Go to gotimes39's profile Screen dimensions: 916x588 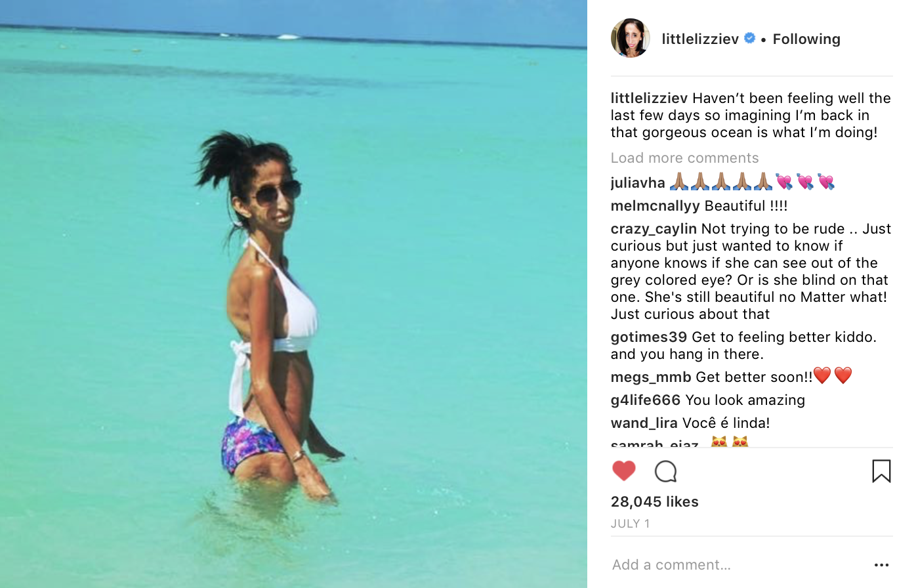tap(648, 337)
